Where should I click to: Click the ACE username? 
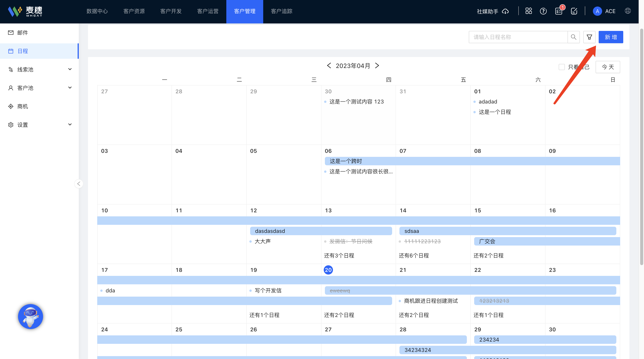click(610, 11)
